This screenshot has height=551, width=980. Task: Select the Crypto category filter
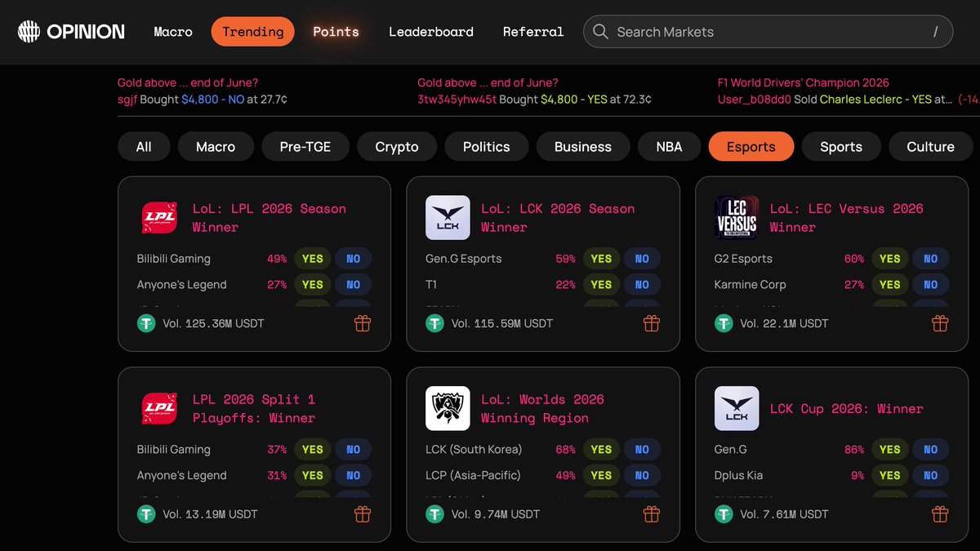tap(397, 147)
